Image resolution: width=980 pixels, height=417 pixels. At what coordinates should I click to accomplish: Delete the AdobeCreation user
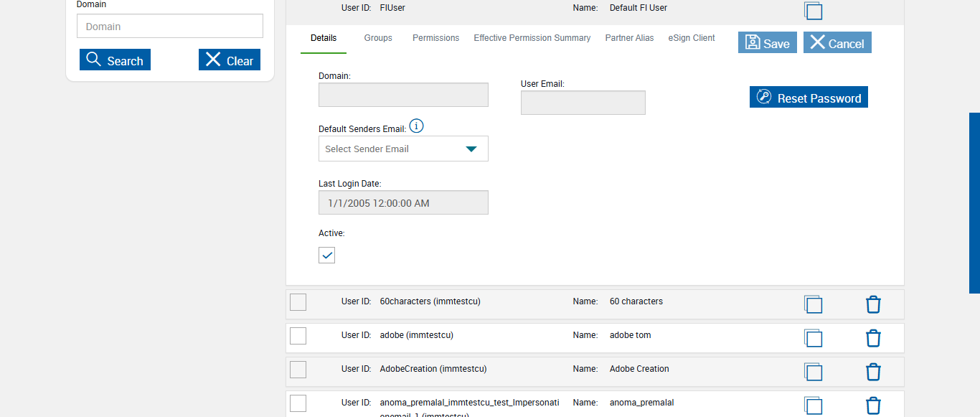click(873, 372)
